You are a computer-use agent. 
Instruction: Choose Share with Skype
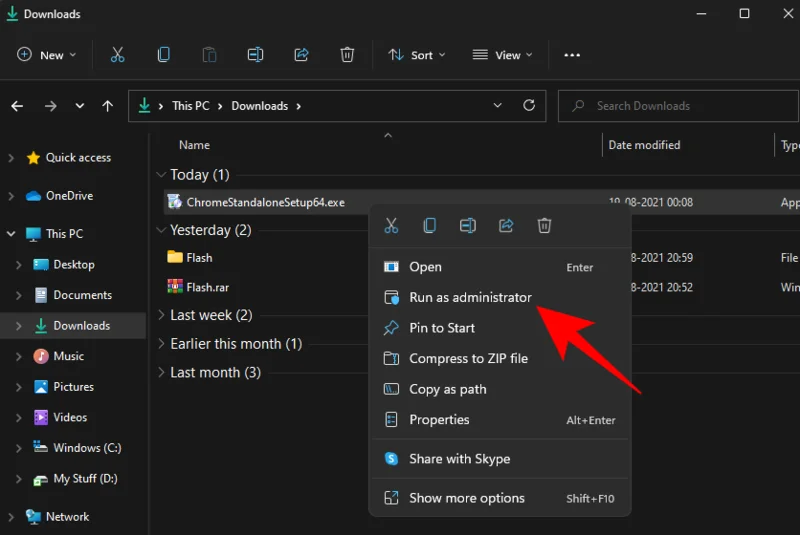tap(499, 458)
